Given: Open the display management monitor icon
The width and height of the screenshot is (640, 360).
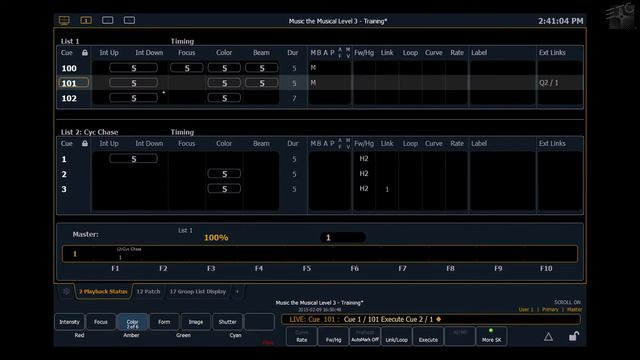Looking at the screenshot, I should pyautogui.click(x=64, y=20).
